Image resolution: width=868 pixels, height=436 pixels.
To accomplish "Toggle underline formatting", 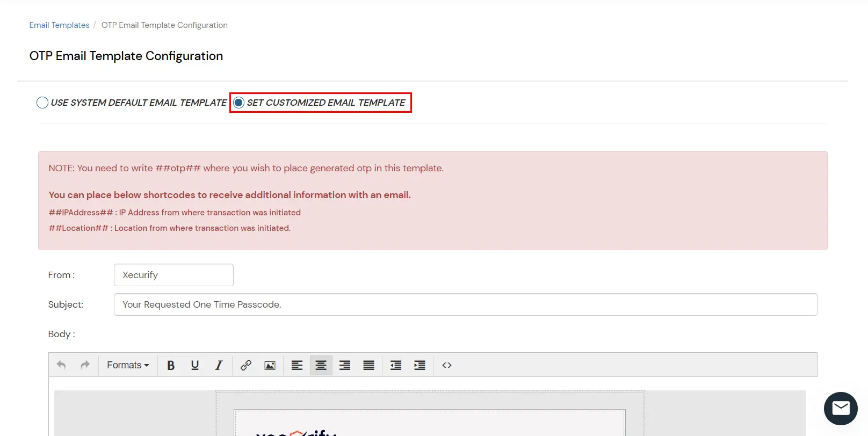I will pos(195,365).
